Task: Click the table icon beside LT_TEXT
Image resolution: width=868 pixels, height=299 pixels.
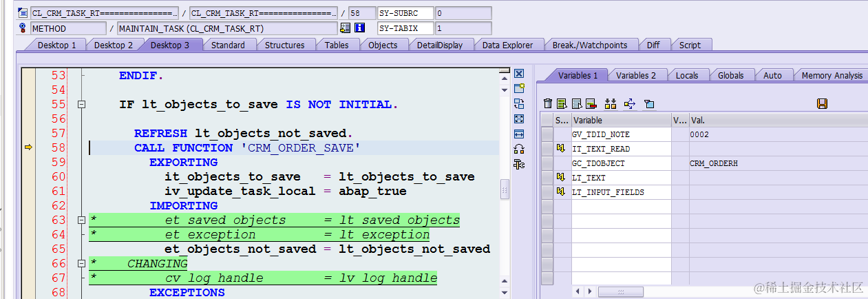Action: (x=561, y=178)
